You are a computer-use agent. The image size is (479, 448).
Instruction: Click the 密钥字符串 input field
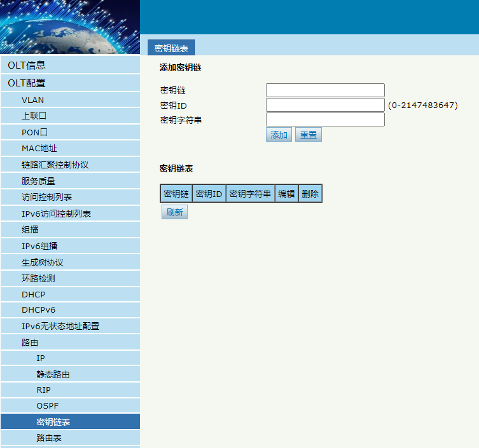click(x=325, y=119)
